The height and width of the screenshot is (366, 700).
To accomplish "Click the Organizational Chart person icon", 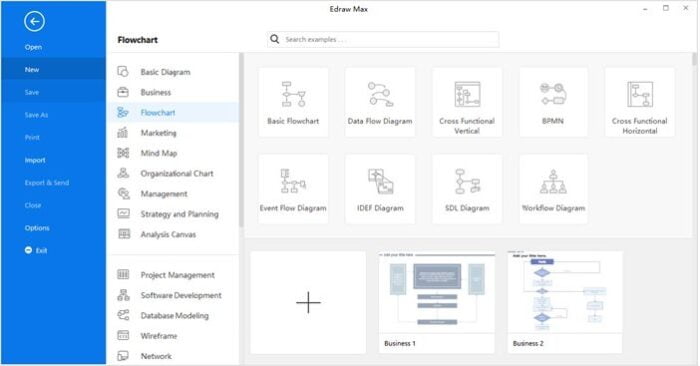I will [x=123, y=173].
